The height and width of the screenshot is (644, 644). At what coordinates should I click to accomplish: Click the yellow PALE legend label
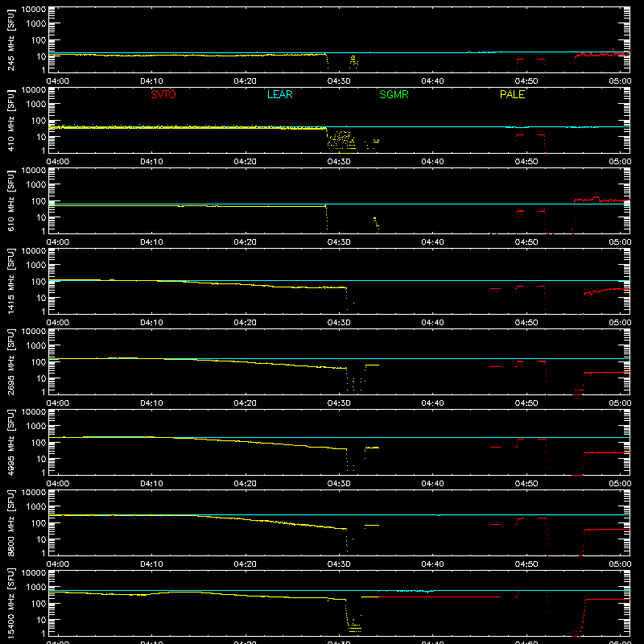pyautogui.click(x=512, y=94)
